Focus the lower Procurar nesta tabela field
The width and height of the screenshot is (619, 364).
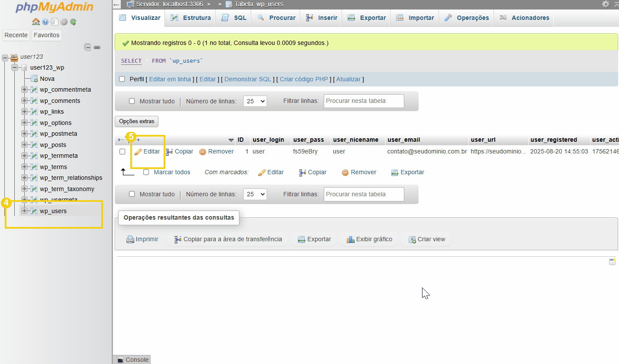[364, 194]
